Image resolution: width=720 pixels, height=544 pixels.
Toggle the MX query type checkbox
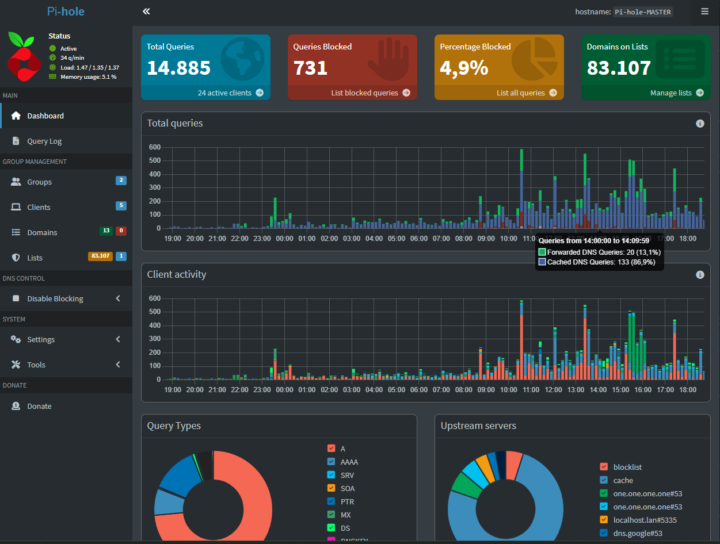pyautogui.click(x=331, y=515)
